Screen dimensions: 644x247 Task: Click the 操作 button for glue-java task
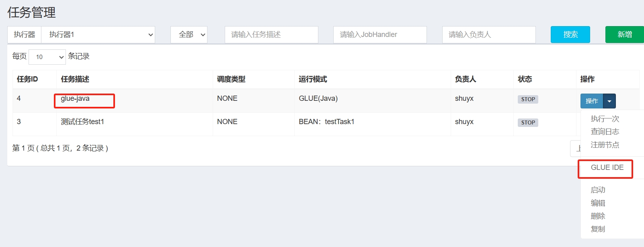pyautogui.click(x=591, y=101)
